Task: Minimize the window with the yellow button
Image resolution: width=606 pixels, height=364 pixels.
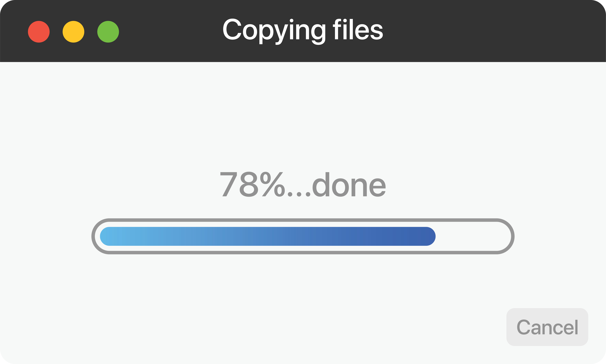Action: tap(73, 32)
